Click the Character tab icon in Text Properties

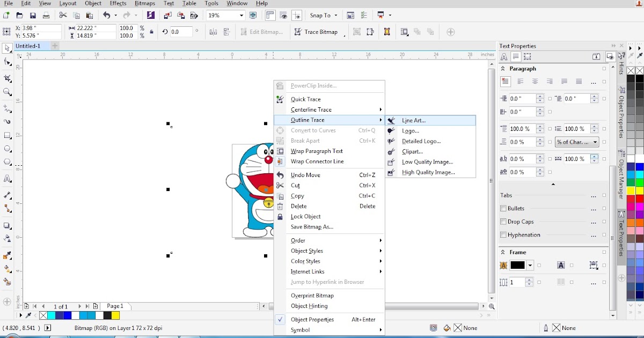point(504,56)
